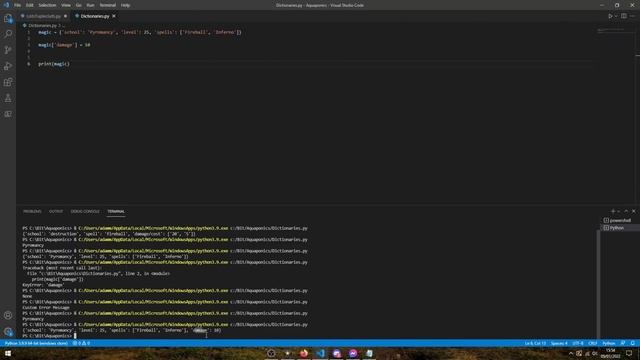Open the Edit menu
This screenshot has width=640, height=360.
(x=30, y=5)
